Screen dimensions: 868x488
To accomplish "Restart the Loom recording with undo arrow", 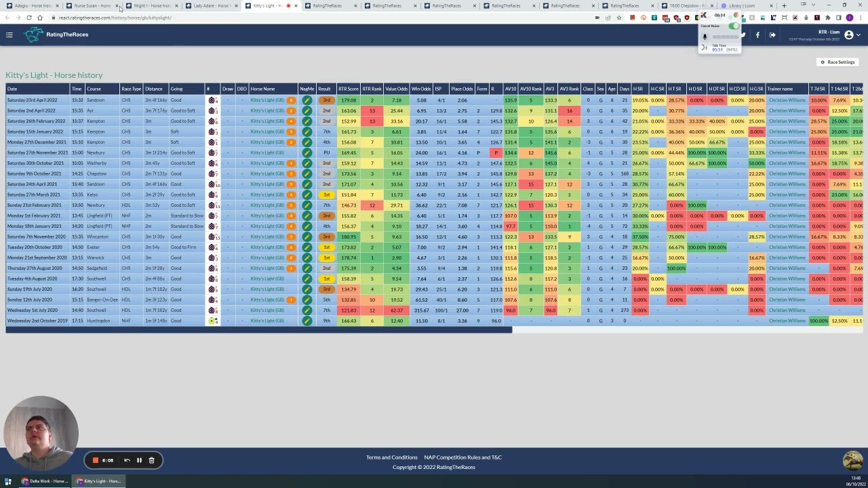I will click(127, 460).
